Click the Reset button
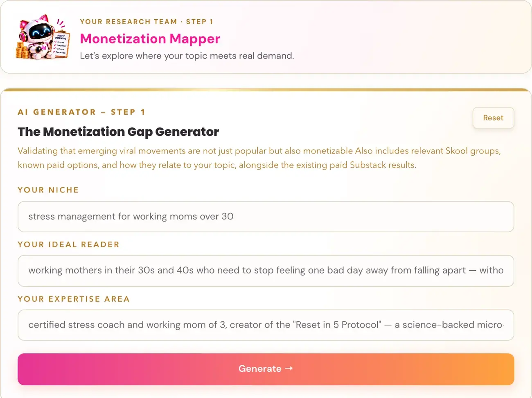 click(x=493, y=118)
